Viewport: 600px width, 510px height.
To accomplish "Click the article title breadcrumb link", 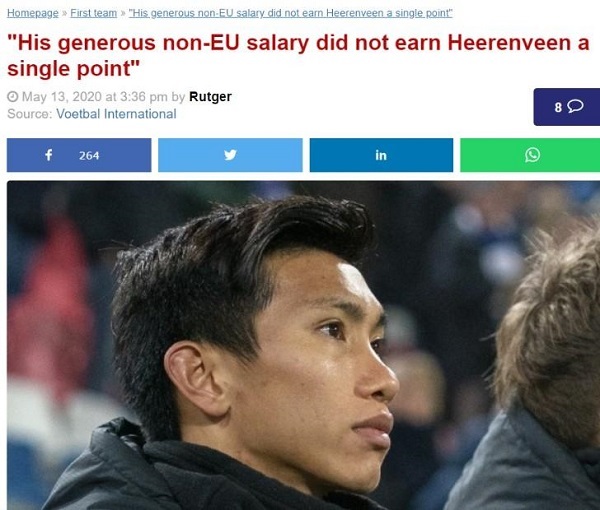I will [x=290, y=13].
